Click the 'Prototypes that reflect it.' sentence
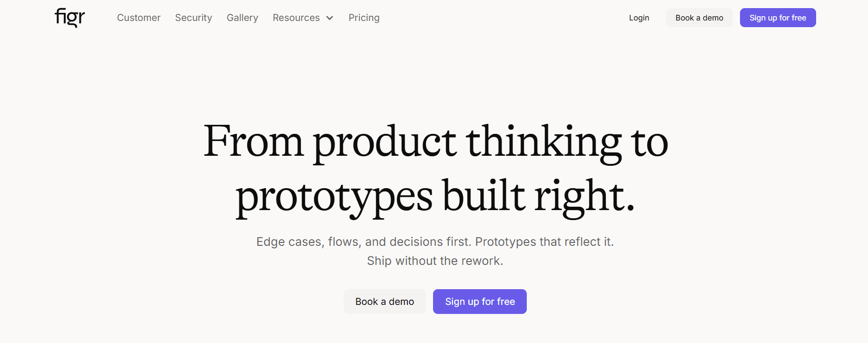The height and width of the screenshot is (343, 868). click(544, 242)
